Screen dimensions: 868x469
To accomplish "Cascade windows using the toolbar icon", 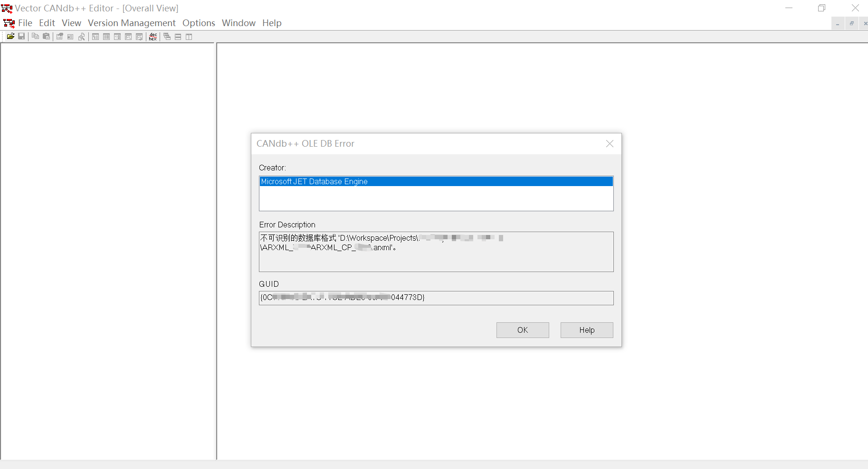I will click(x=167, y=37).
